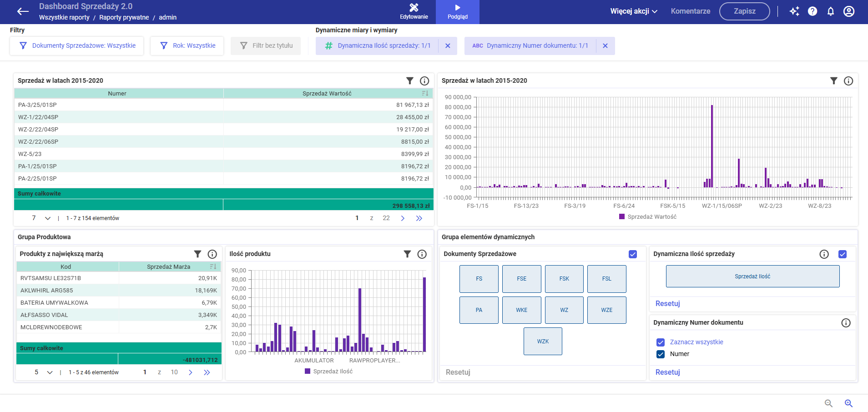This screenshot has height=412, width=868.
Task: Expand the Więcej akcji dropdown
Action: tap(634, 11)
